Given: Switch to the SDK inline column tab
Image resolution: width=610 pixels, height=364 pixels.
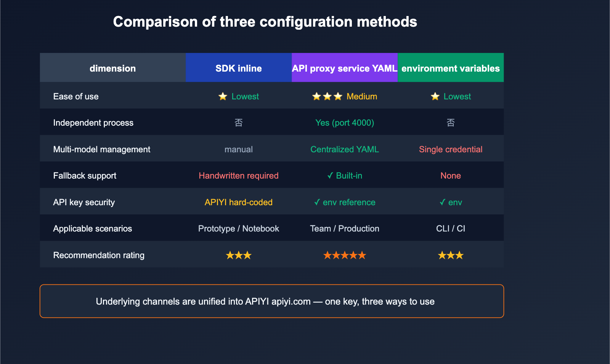Looking at the screenshot, I should click(x=238, y=68).
